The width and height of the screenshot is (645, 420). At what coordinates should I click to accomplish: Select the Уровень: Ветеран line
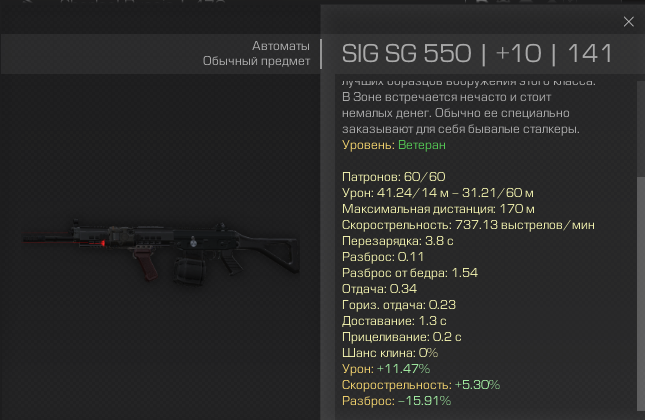tap(394, 145)
